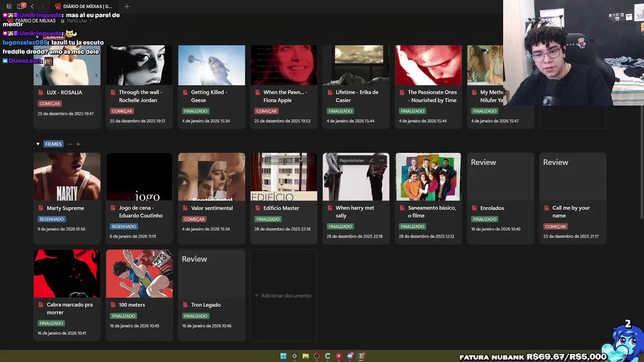
Task: Click Adicionar documento card
Action: pyautogui.click(x=284, y=296)
